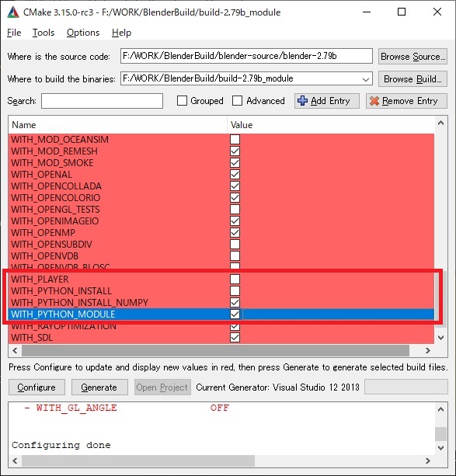456x476 pixels.
Task: Click output log vertical scrollbar thumb
Action: pos(440,434)
